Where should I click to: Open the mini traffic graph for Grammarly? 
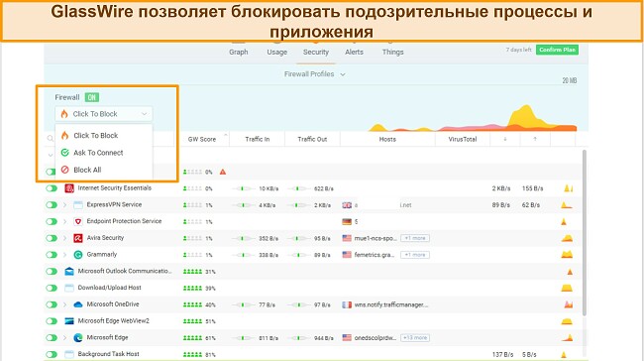[x=567, y=255]
